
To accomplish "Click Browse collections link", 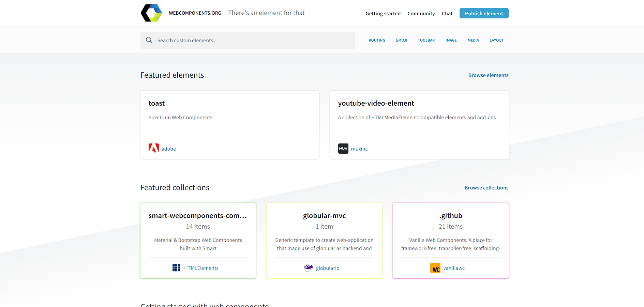I will pos(486,187).
